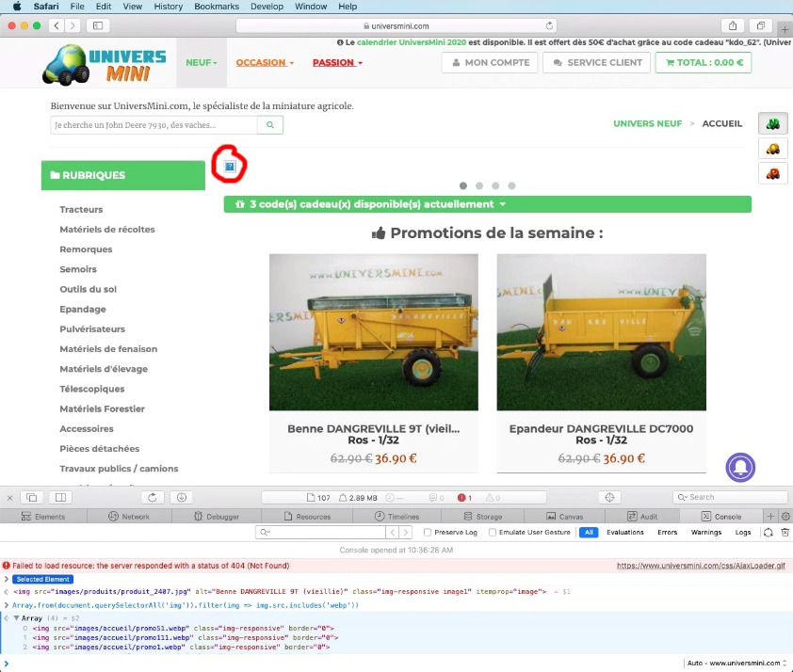Select the fourth carousel dot

(511, 186)
